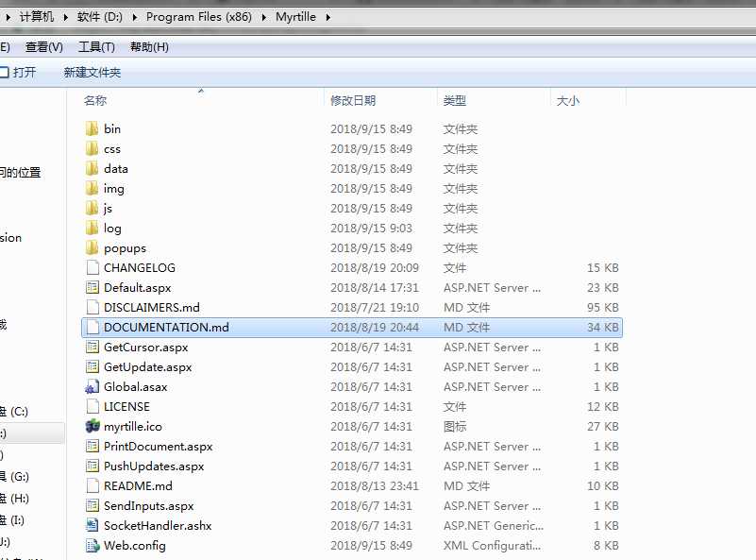
Task: Click the 打开 toolbar button
Action: [x=18, y=73]
